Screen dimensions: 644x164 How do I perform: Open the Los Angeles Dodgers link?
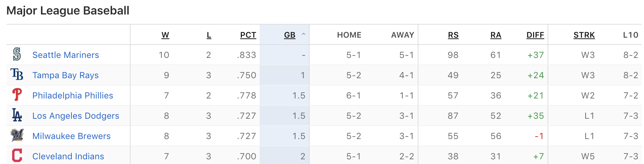pos(76,116)
